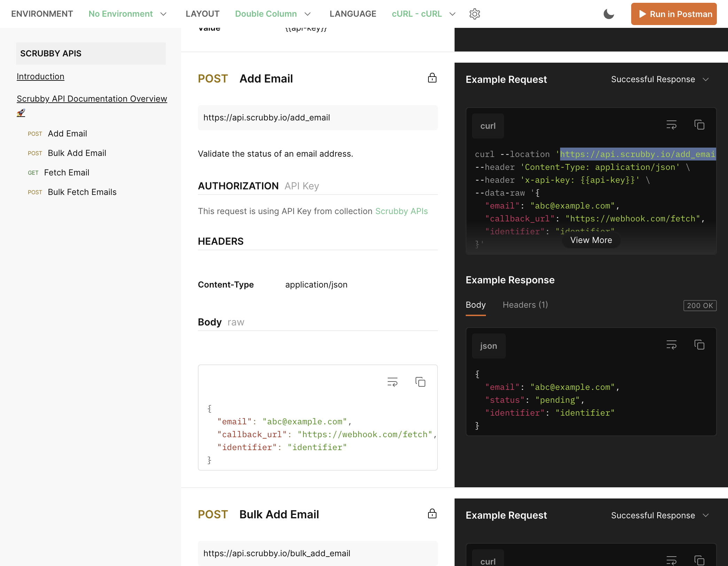Click the highlighted add_email URL in curl
Image resolution: width=728 pixels, height=566 pixels.
[637, 154]
